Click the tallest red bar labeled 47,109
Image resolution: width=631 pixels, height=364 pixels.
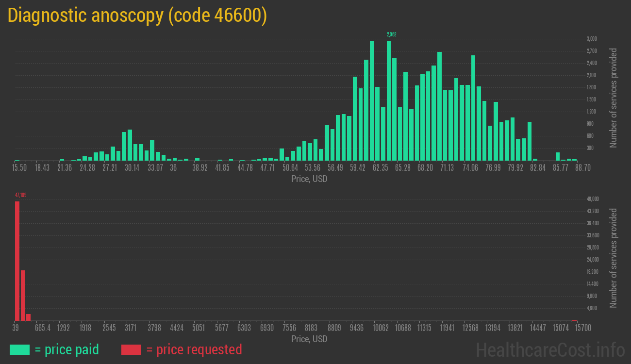click(17, 262)
